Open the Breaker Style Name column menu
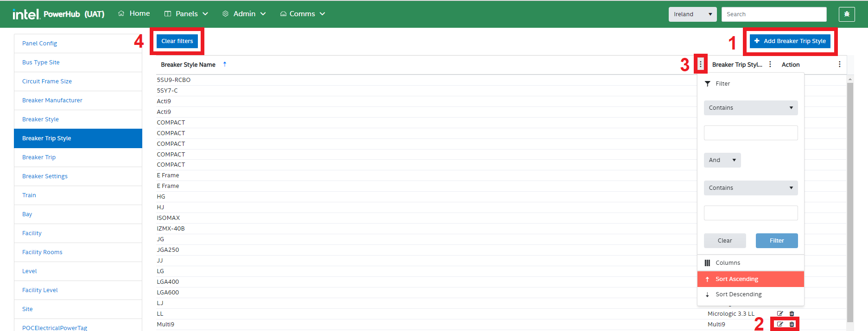 coord(700,64)
